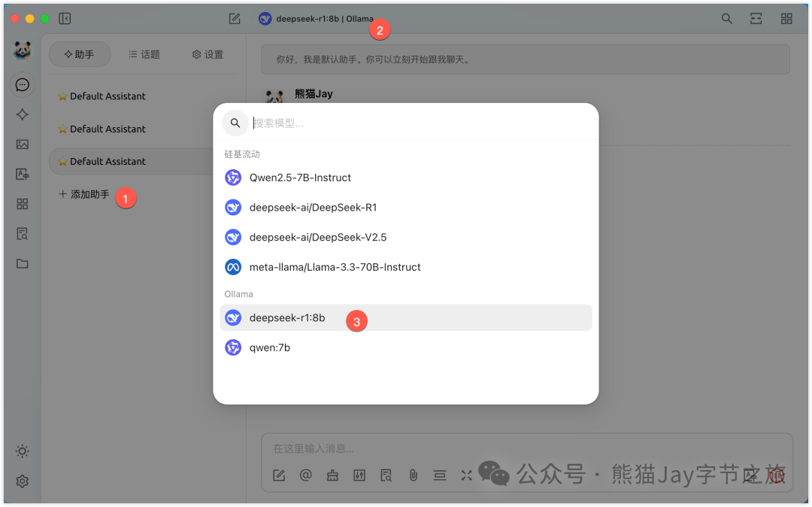Open the sparkle agents icon in left sidebar

point(23,114)
